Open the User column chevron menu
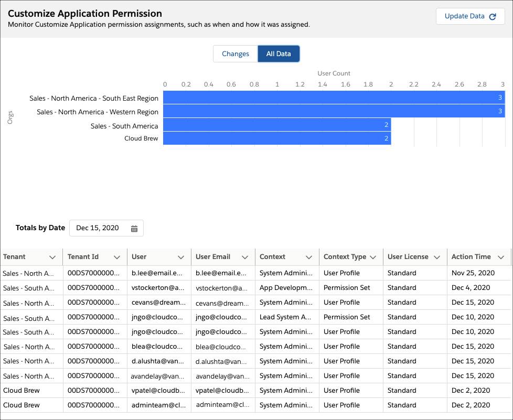The width and height of the screenshot is (513, 420). [181, 257]
